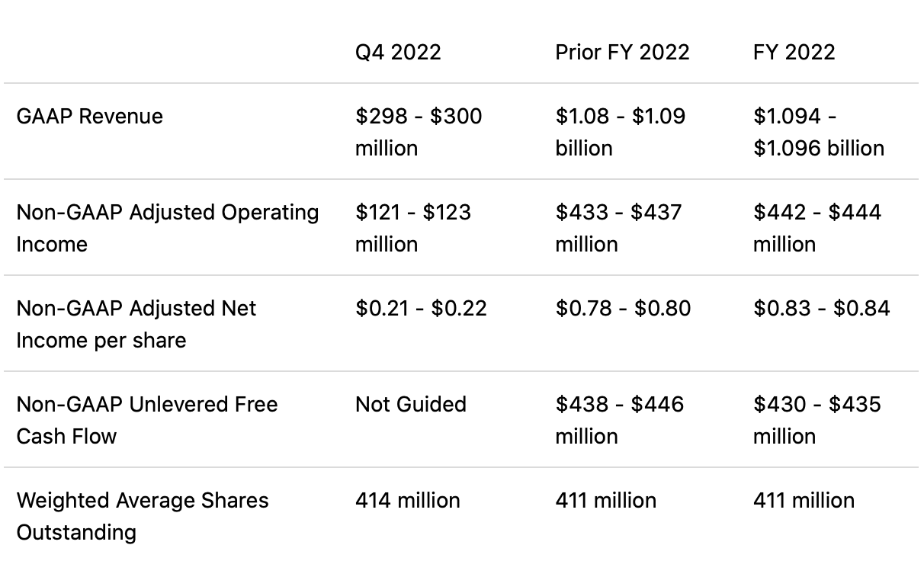Click the Not Guided cell

(410, 404)
